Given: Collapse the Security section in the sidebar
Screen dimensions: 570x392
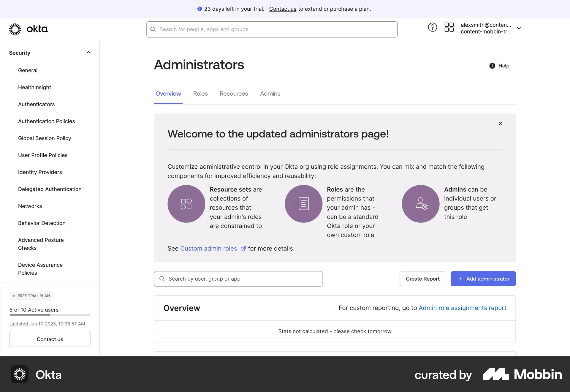Looking at the screenshot, I should tap(88, 52).
